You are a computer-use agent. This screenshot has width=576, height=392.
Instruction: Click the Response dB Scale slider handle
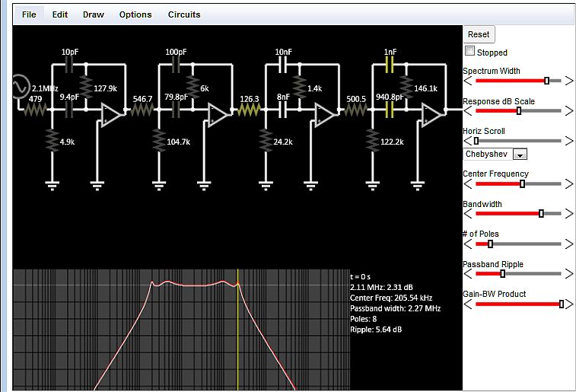coord(519,110)
